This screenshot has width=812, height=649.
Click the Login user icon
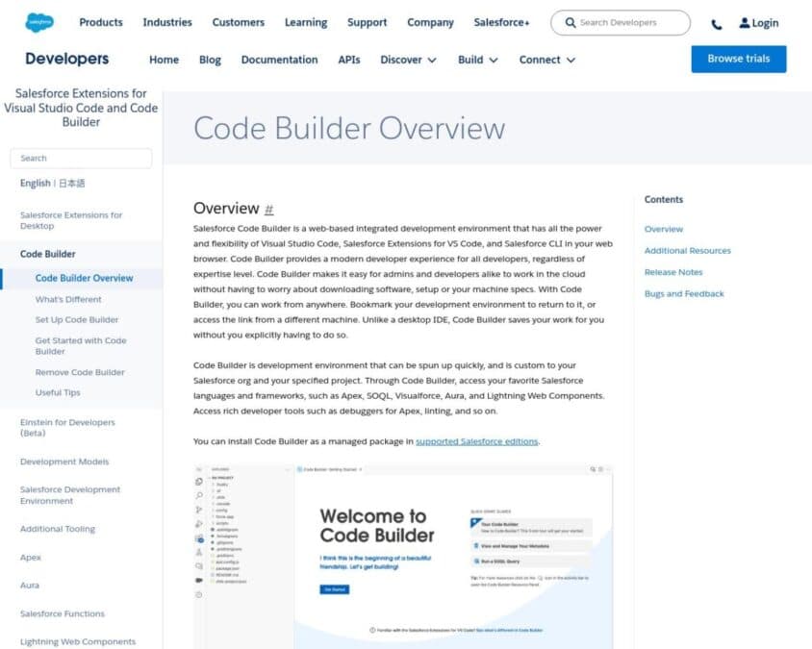[x=744, y=23]
